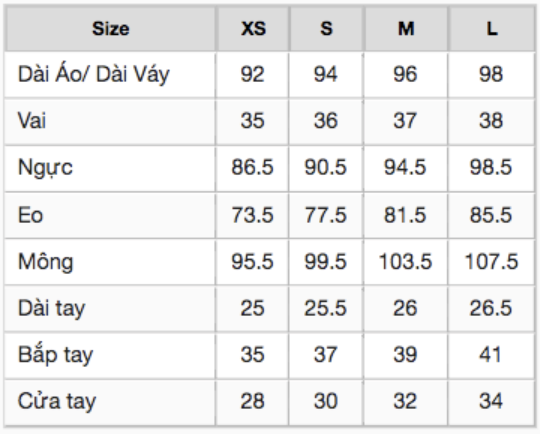
Task: Click the Bắp tay row label
Action: (x=55, y=355)
